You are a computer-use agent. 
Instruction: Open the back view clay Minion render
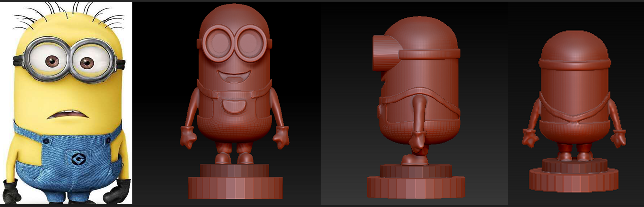pyautogui.click(x=576, y=103)
